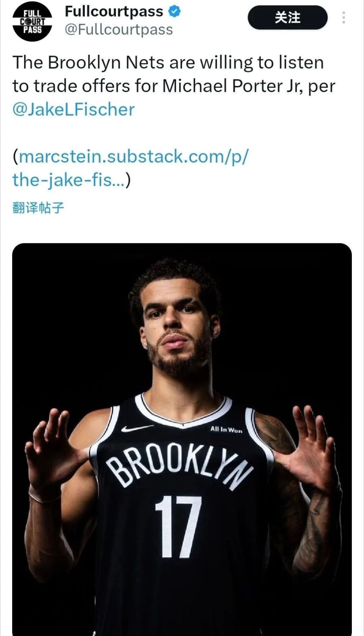Follow the account with the 关注 button
This screenshot has height=636, width=364.
[x=287, y=17]
